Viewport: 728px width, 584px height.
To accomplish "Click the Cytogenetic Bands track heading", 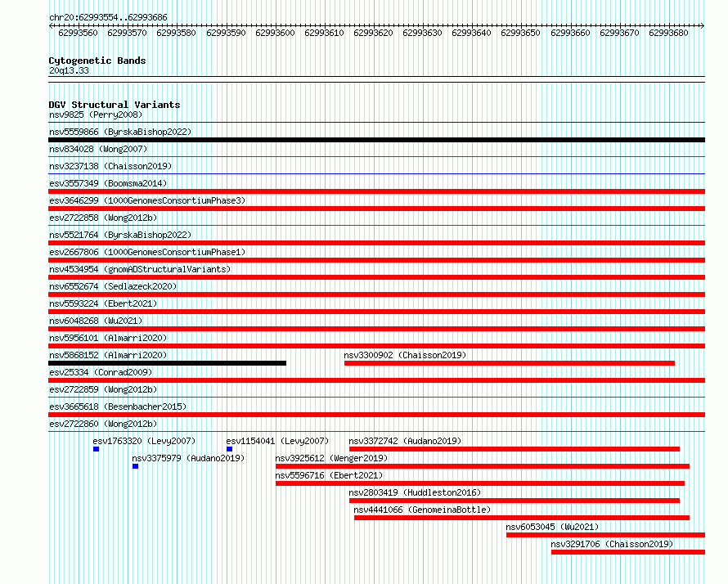I will click(97, 61).
